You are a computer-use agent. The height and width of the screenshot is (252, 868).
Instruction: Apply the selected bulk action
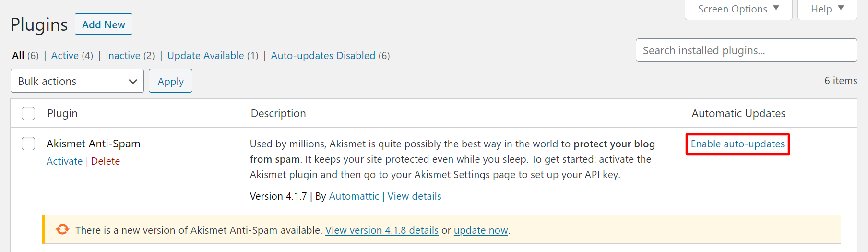(170, 81)
